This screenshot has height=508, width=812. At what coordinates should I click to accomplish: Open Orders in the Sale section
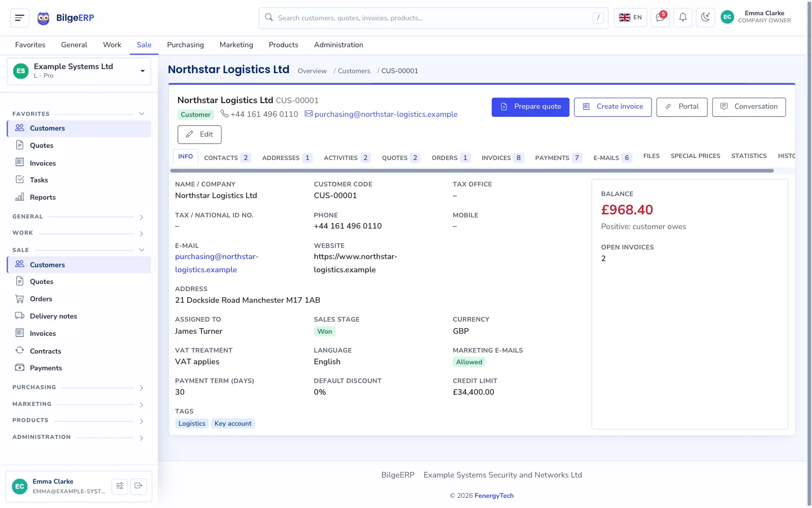click(x=79, y=299)
